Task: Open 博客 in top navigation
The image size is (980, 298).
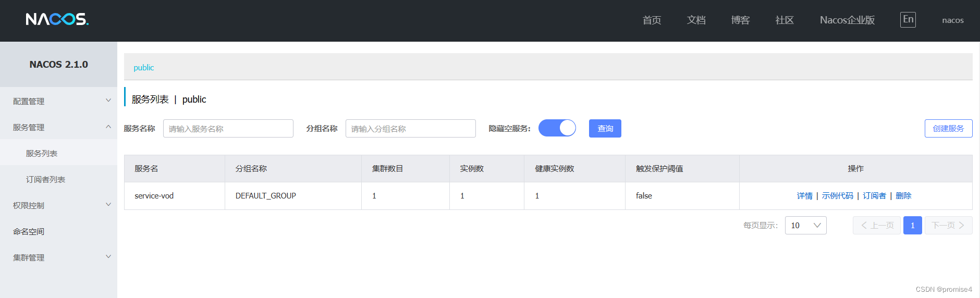Action: [740, 20]
